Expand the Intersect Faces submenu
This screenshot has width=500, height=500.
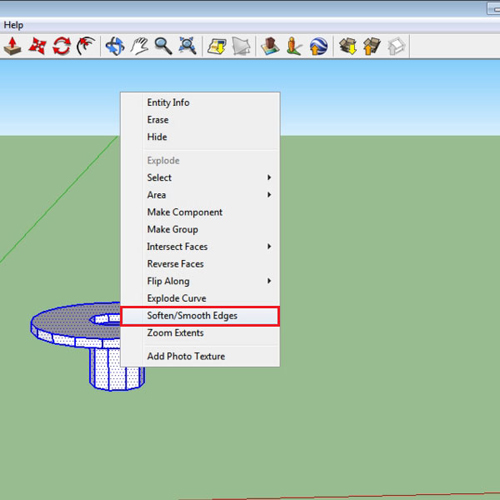pyautogui.click(x=200, y=246)
